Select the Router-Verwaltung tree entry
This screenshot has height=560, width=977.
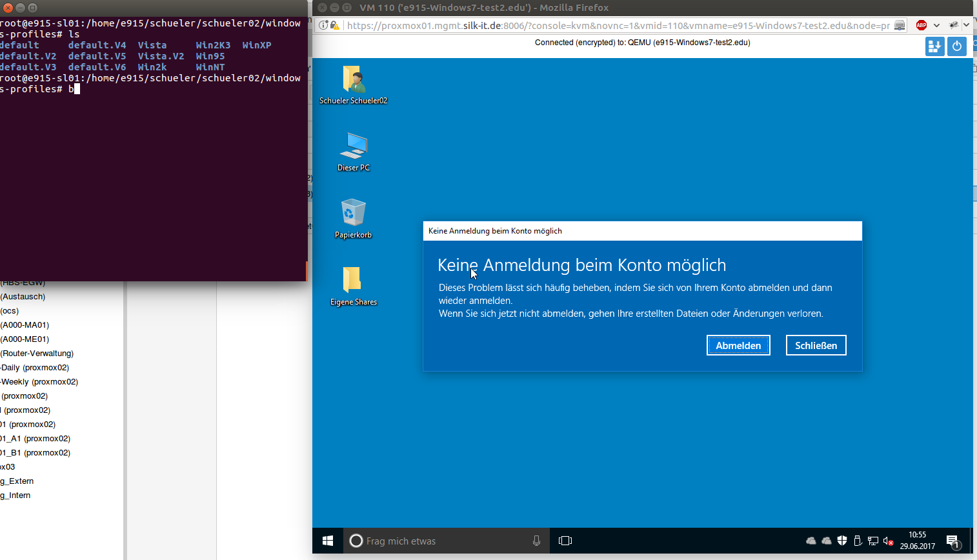(x=37, y=354)
